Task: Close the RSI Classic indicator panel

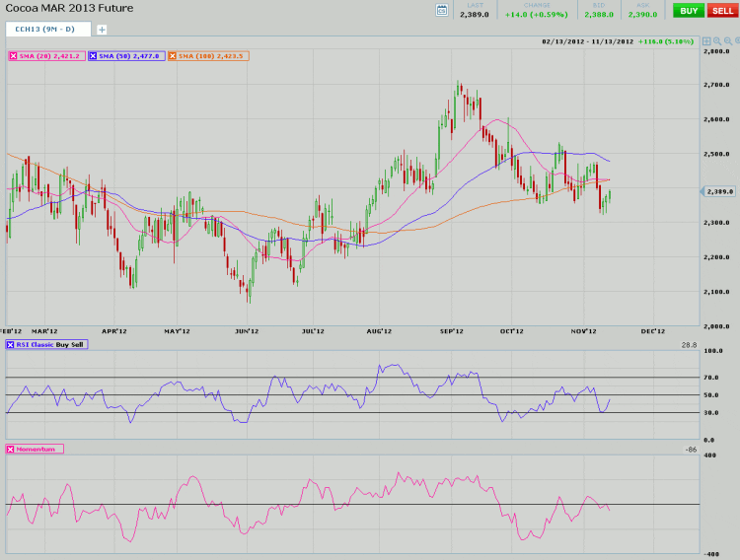Action: click(x=11, y=344)
